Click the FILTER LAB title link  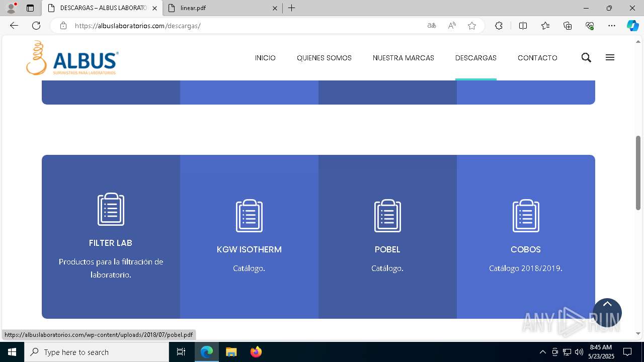coord(111,243)
